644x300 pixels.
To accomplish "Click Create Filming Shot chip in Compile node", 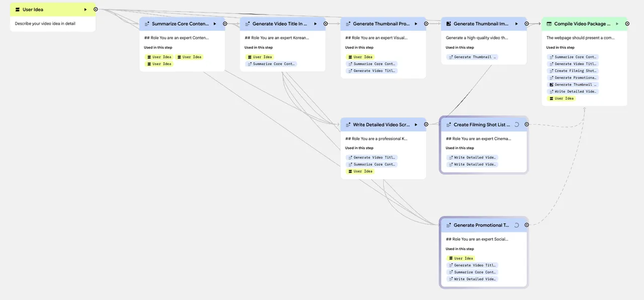I will point(573,71).
